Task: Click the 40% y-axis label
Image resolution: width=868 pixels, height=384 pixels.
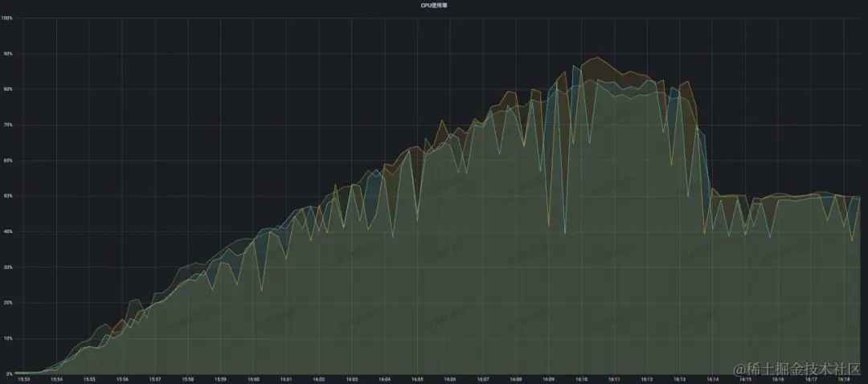Action: tap(8, 232)
